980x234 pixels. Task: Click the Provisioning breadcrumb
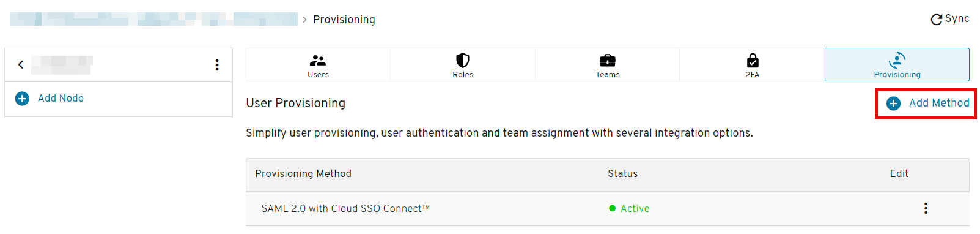pyautogui.click(x=344, y=20)
